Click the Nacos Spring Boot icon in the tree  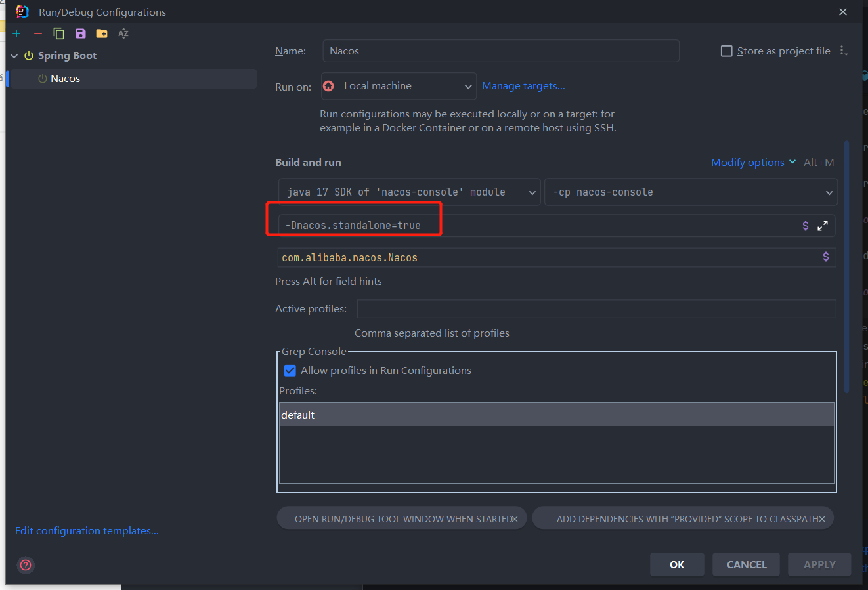click(x=43, y=79)
